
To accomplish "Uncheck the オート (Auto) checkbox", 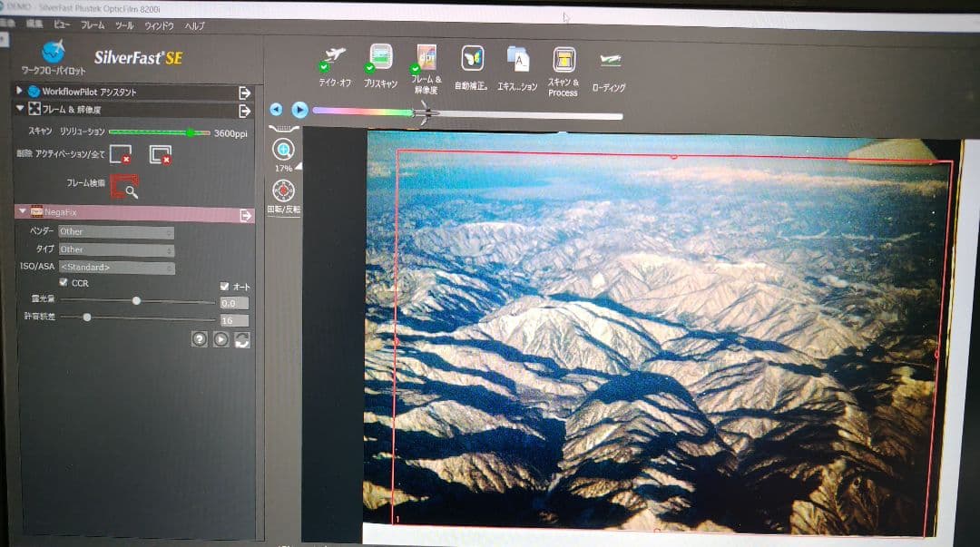I will tap(224, 287).
